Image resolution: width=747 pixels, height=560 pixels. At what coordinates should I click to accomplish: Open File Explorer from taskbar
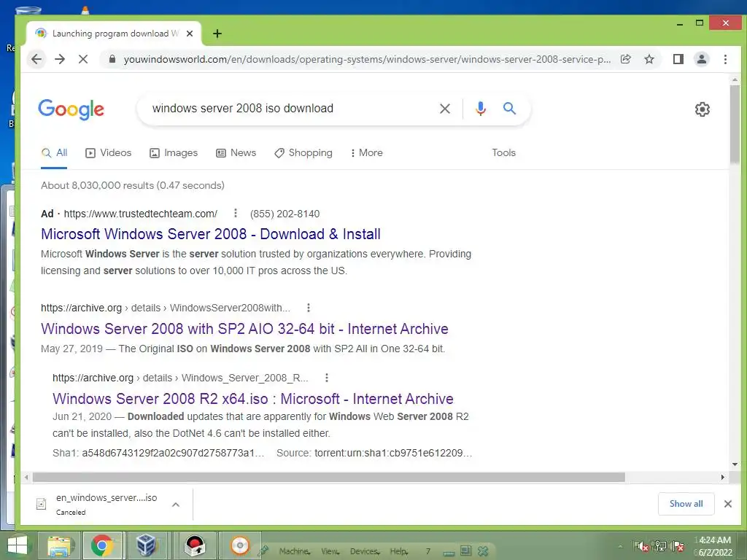[x=59, y=545]
